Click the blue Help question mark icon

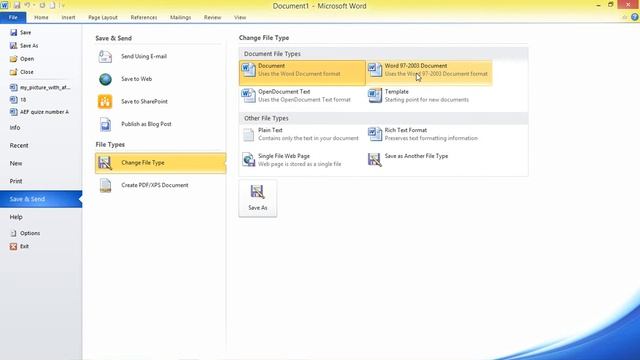[634, 17]
